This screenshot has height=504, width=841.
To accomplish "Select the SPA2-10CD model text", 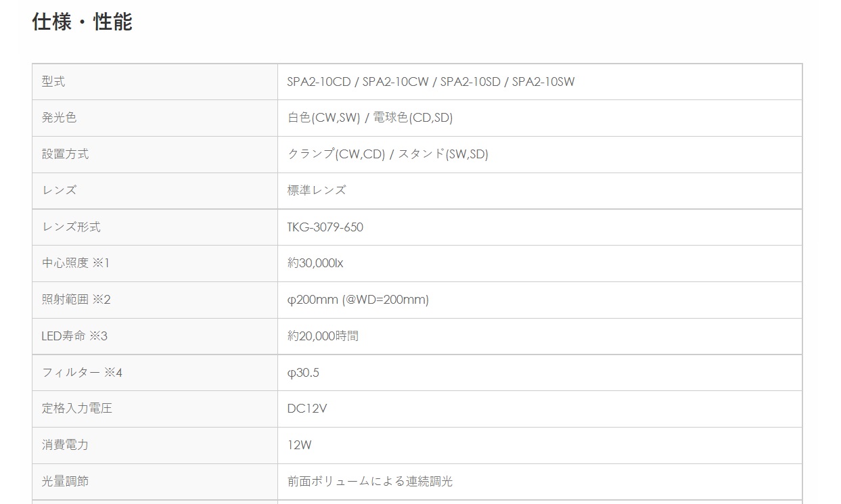I will tap(319, 82).
